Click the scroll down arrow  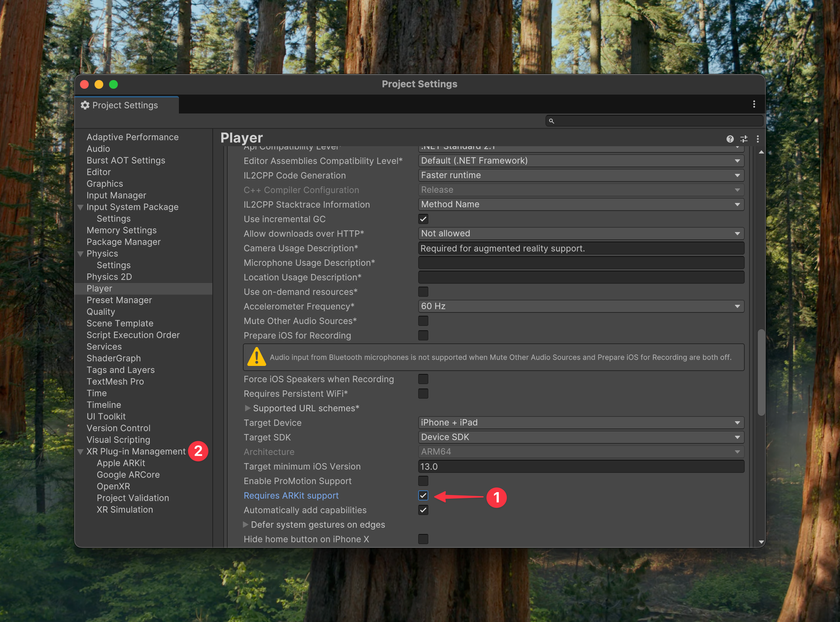(761, 542)
